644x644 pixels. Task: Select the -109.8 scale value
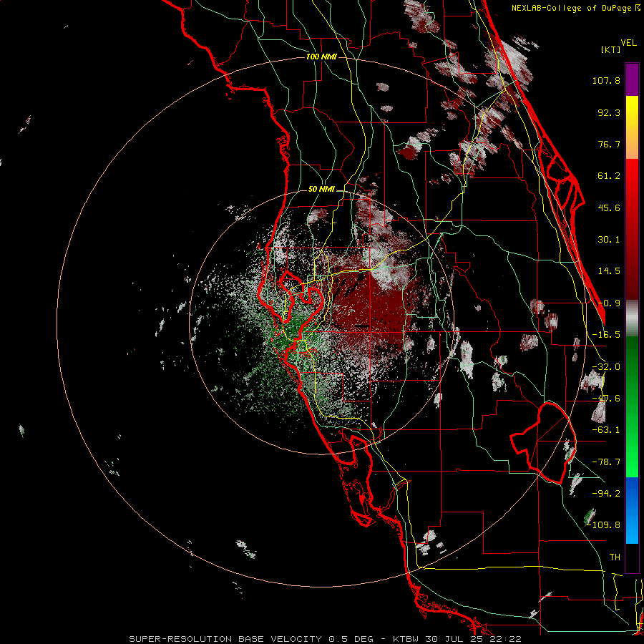tap(604, 525)
